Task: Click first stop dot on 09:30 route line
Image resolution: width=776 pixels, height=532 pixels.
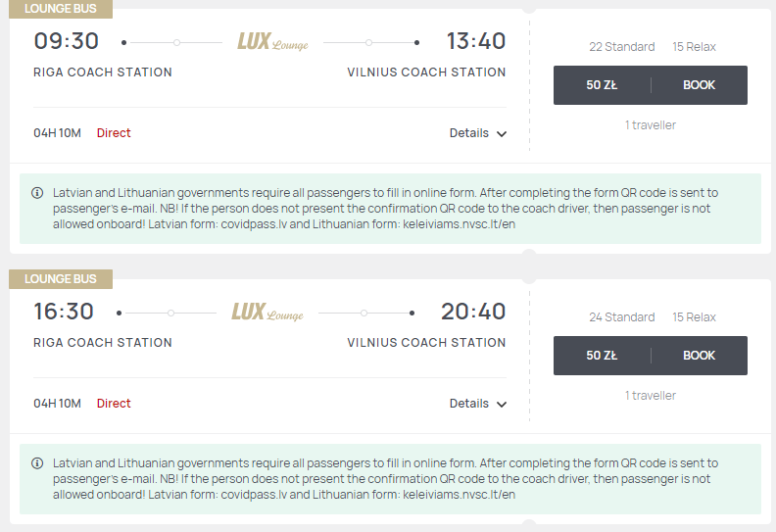Action: [x=176, y=42]
